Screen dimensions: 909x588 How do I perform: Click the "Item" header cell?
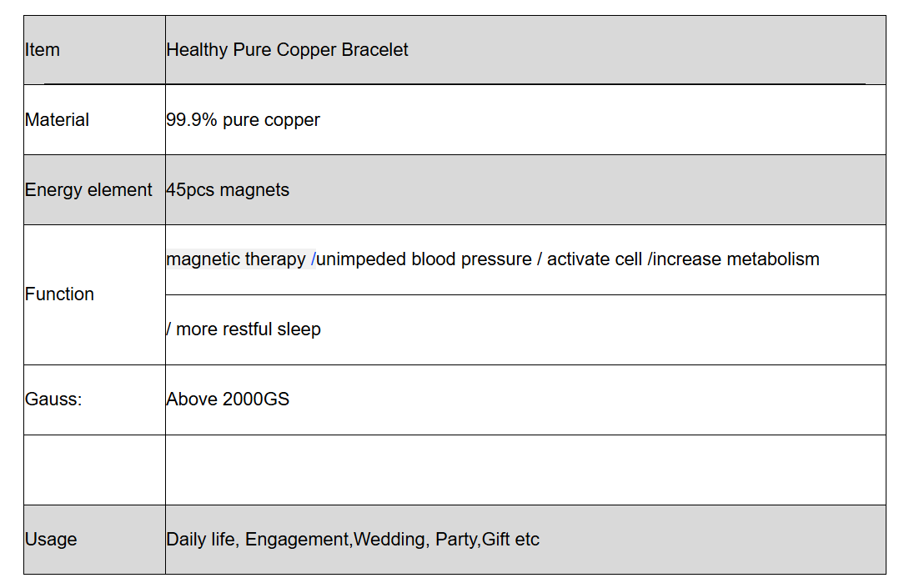[43, 50]
